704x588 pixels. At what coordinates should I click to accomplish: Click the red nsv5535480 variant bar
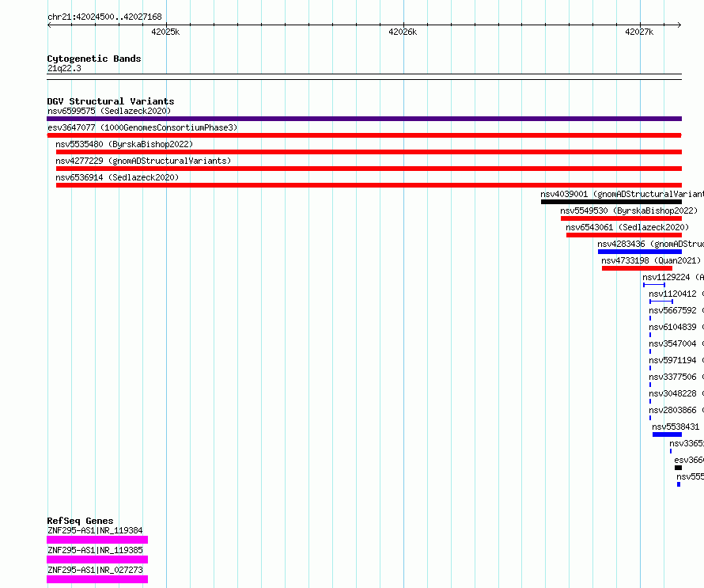click(369, 152)
